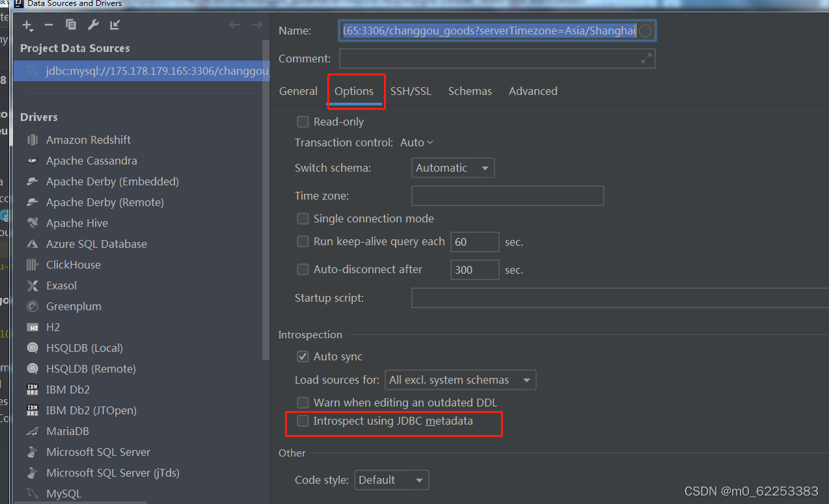This screenshot has width=829, height=504.
Task: Click the Back navigation arrow
Action: (234, 24)
